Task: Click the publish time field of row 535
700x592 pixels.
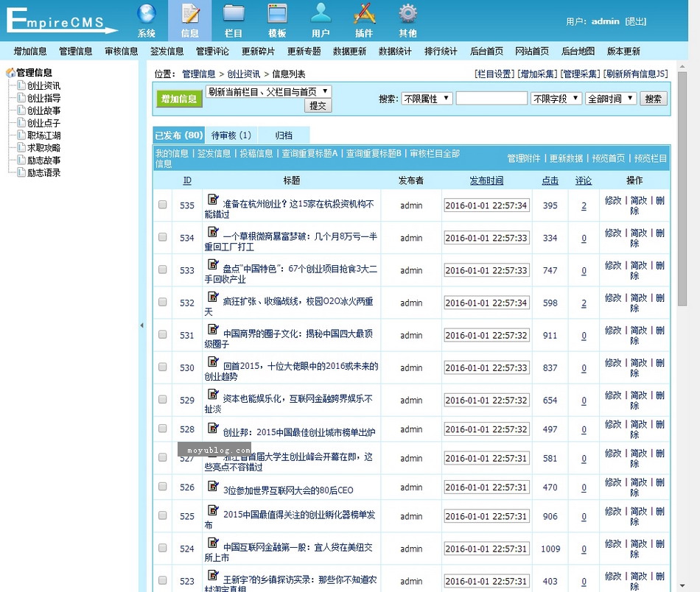Action: pyautogui.click(x=486, y=205)
